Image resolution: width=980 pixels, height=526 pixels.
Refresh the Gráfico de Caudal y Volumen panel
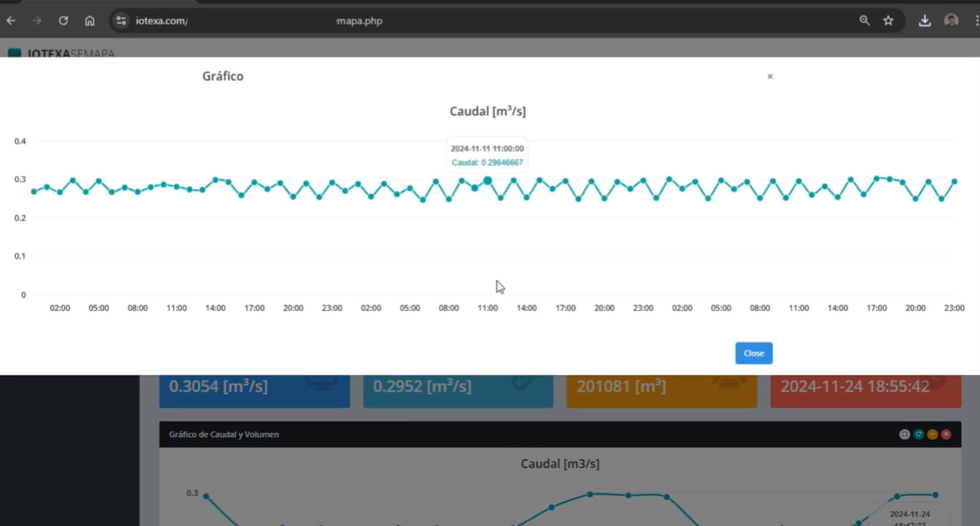(918, 435)
